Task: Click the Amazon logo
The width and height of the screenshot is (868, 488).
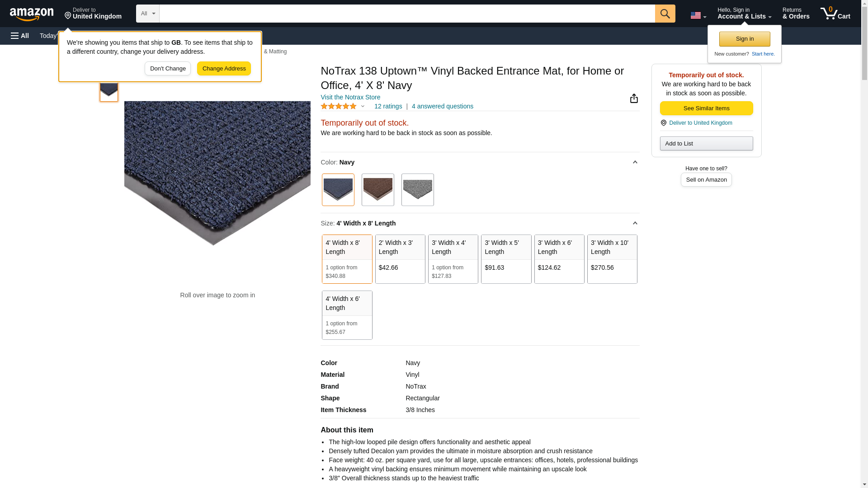Action: click(x=32, y=14)
